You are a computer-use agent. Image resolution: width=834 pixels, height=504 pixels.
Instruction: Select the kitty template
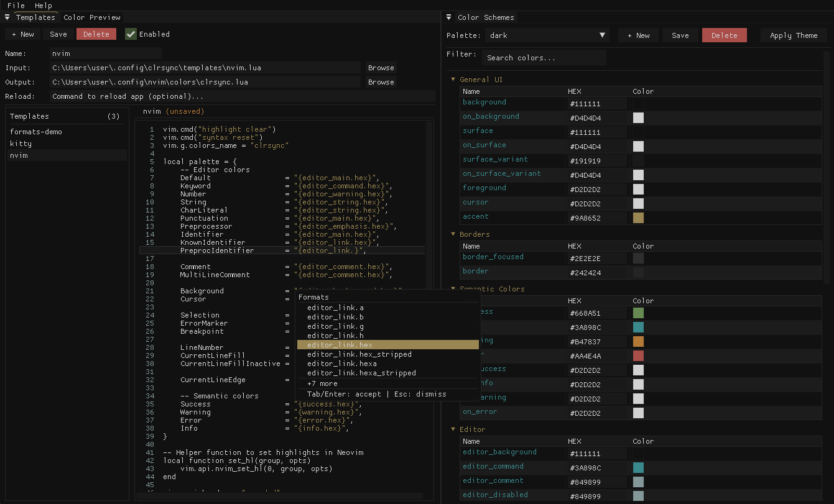21,144
